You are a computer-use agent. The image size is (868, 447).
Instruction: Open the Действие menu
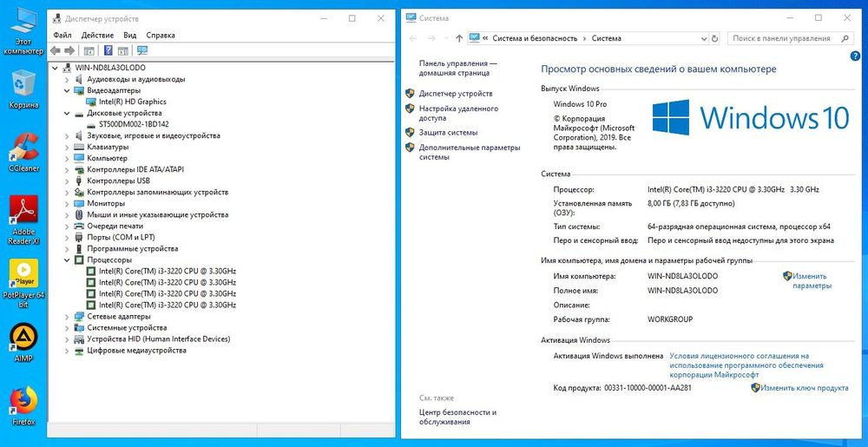[97, 35]
